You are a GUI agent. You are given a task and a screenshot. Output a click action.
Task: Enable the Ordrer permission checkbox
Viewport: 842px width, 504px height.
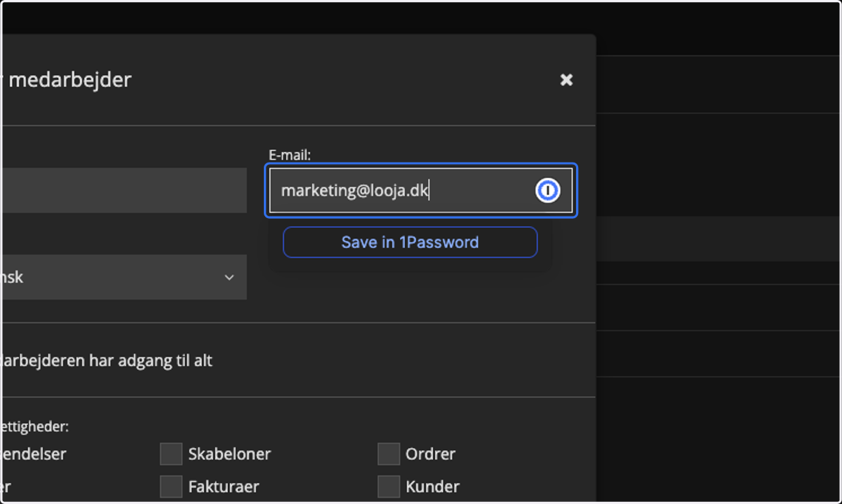(x=389, y=454)
